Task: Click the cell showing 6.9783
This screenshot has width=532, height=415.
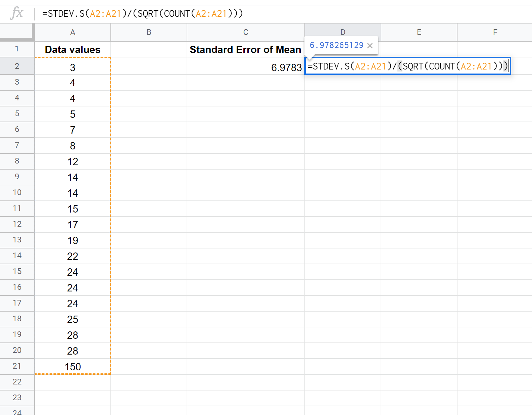Action: 246,66
